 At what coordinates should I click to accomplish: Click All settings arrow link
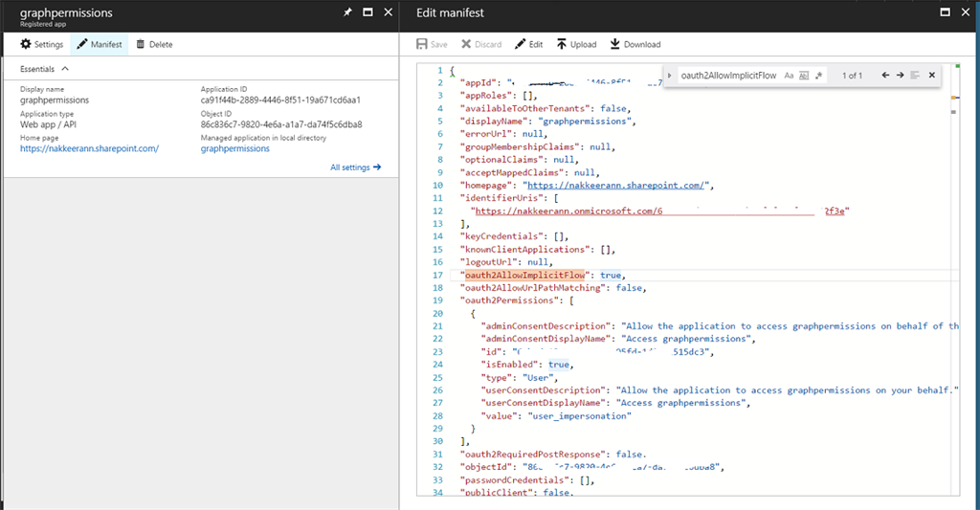[x=355, y=167]
